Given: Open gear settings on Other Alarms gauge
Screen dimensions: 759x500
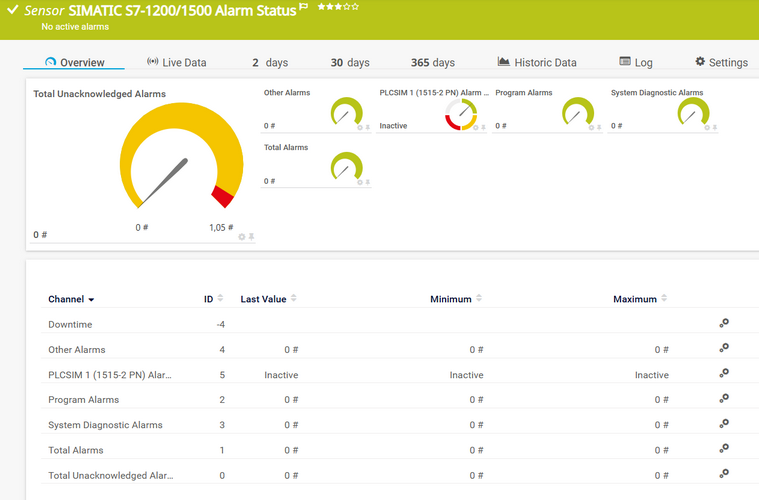Looking at the screenshot, I should (360, 127).
